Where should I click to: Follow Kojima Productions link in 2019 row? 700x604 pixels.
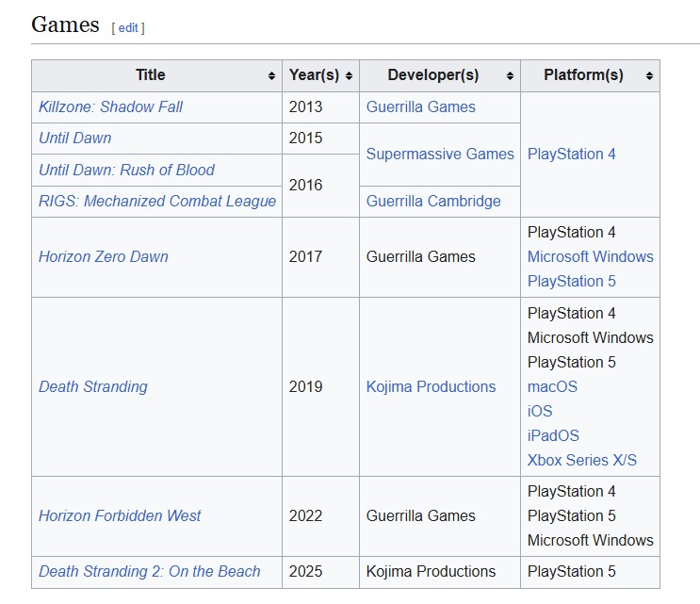(x=431, y=386)
